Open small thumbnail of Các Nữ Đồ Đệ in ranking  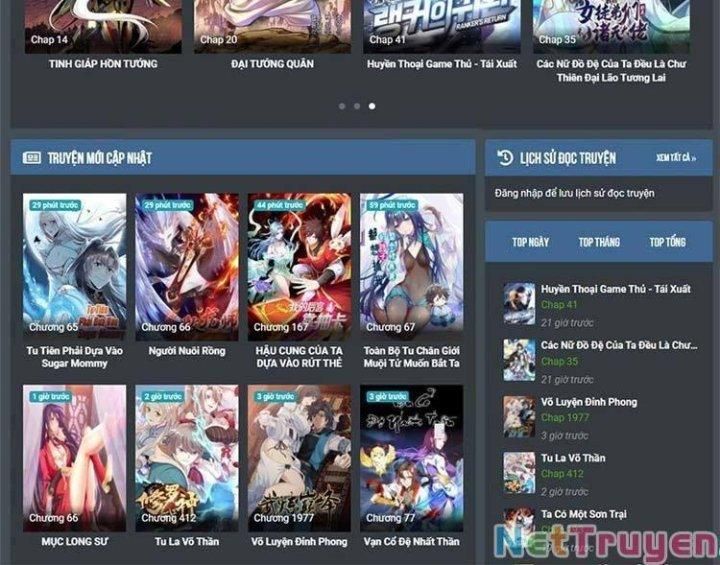pos(519,359)
